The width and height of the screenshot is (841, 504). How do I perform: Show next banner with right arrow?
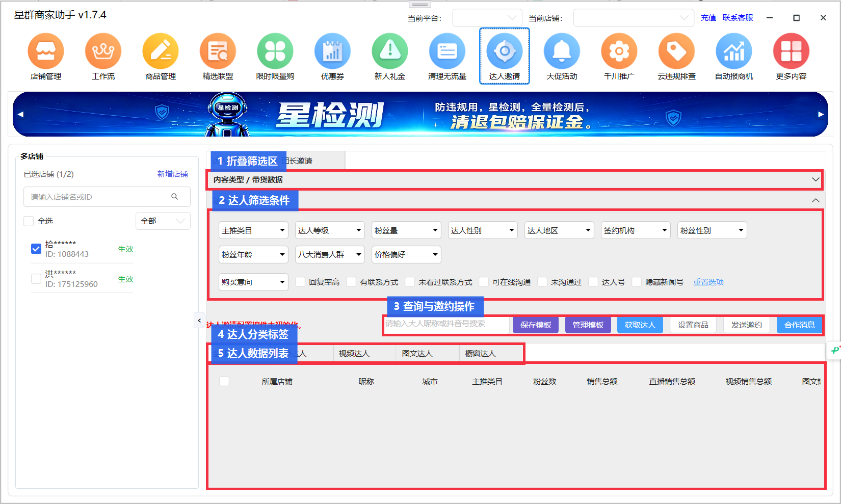(x=821, y=114)
